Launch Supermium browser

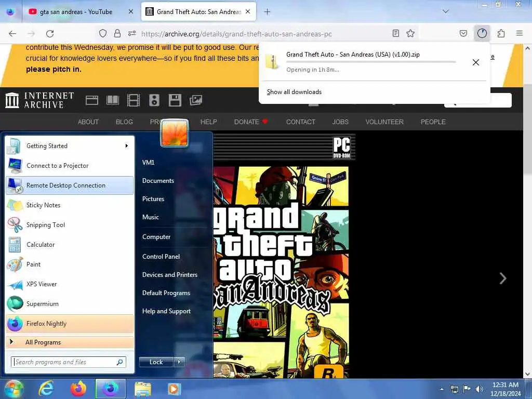[x=70, y=303]
